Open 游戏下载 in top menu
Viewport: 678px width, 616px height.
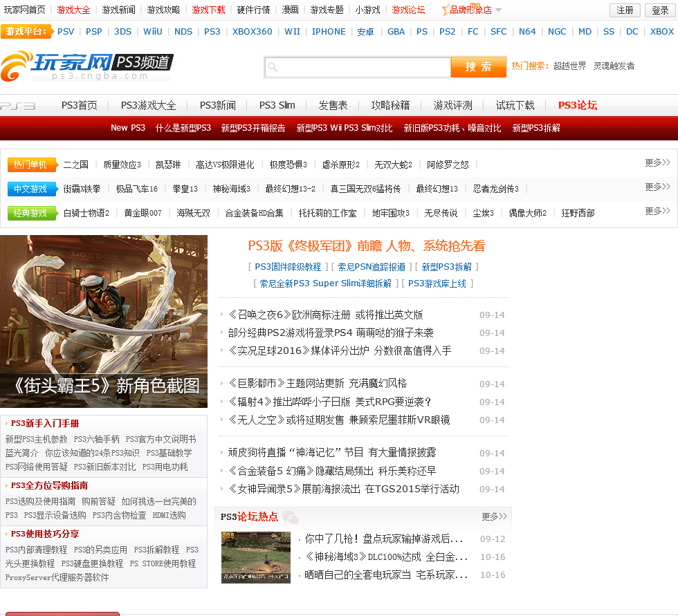[x=208, y=10]
